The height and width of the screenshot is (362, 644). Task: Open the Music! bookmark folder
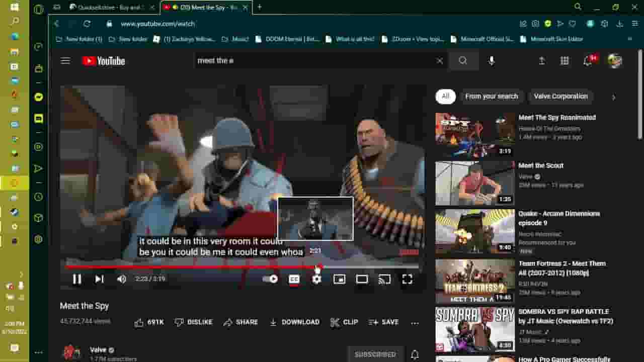tap(235, 39)
